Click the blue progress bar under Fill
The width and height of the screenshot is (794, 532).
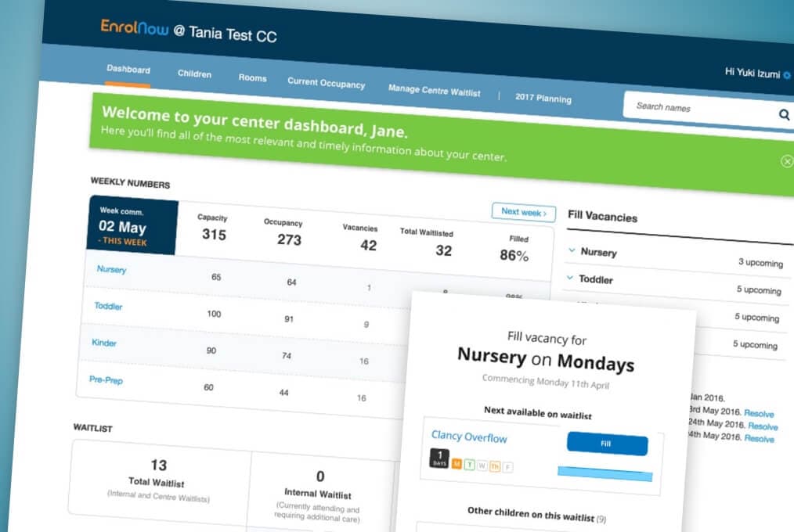pyautogui.click(x=605, y=473)
